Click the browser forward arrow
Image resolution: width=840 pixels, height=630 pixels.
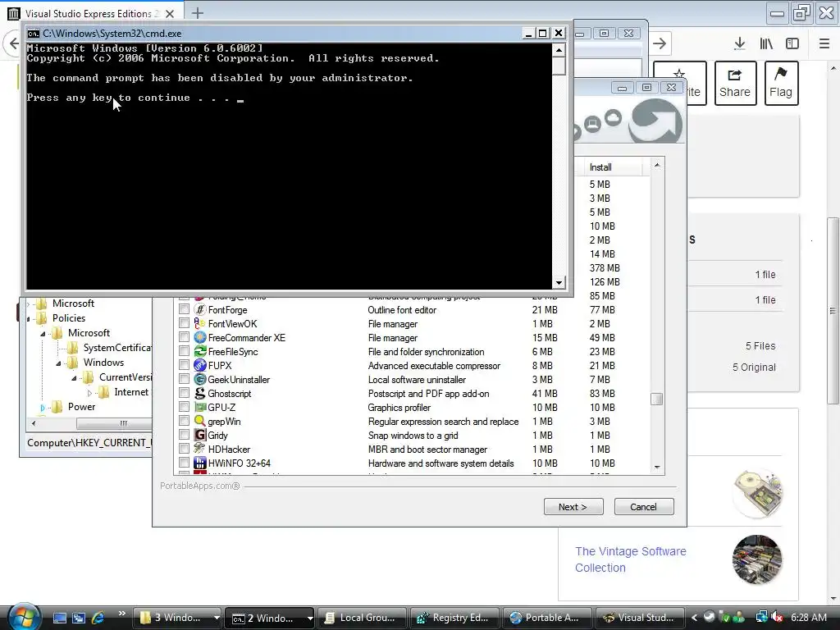[x=660, y=43]
